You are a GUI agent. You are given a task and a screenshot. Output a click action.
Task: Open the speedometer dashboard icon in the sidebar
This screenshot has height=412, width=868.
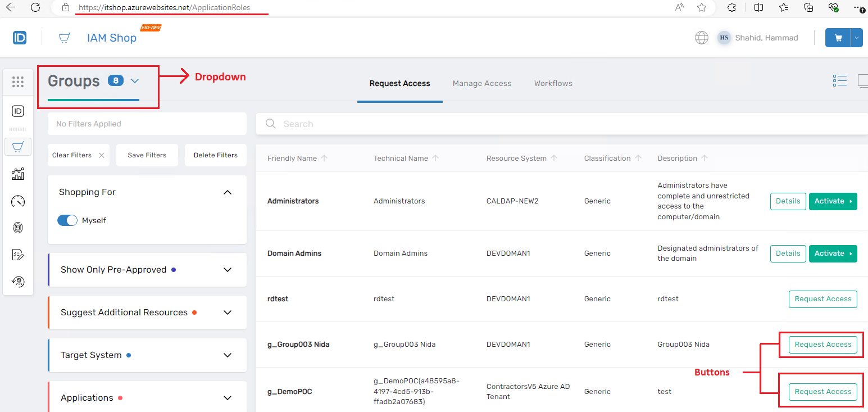18,201
